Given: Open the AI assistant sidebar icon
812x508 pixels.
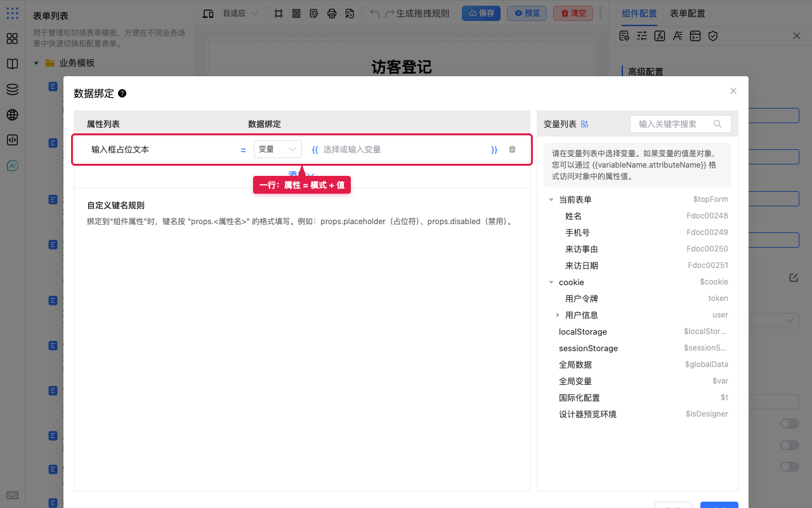Looking at the screenshot, I should 12,166.
